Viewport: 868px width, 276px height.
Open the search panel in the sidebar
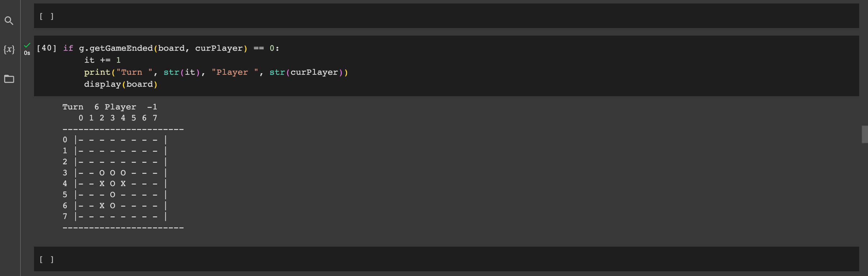click(x=9, y=21)
